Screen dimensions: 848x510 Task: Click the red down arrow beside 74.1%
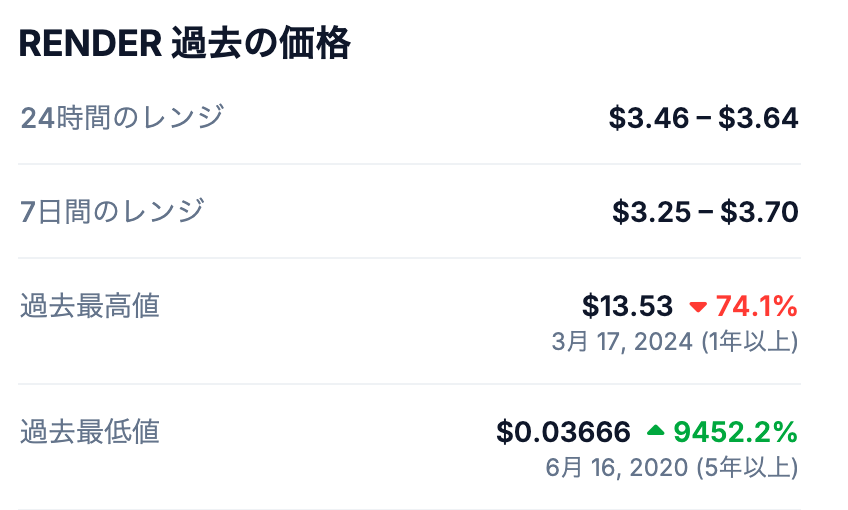(698, 306)
